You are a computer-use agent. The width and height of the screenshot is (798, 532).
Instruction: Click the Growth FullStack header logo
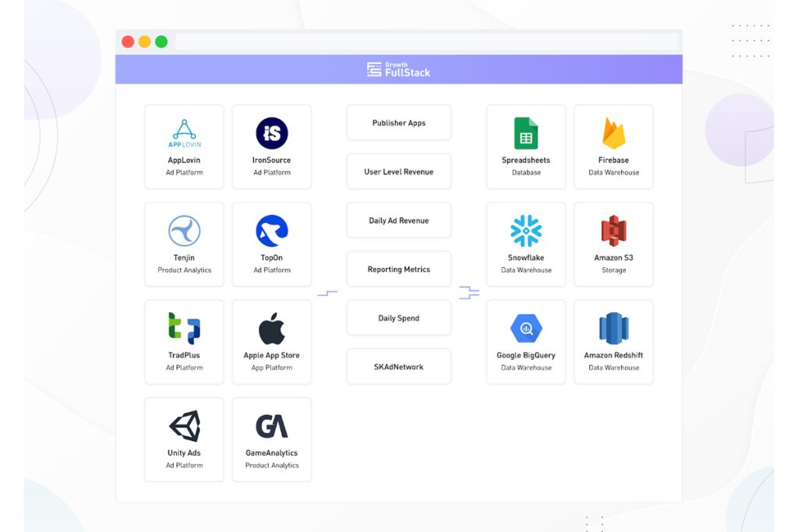pos(398,69)
